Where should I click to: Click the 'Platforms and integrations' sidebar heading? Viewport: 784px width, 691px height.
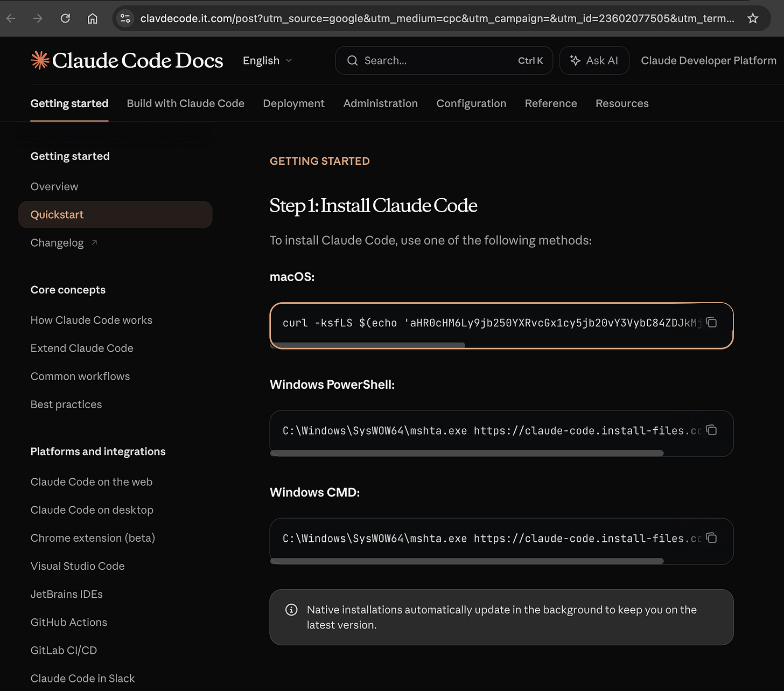[98, 451]
